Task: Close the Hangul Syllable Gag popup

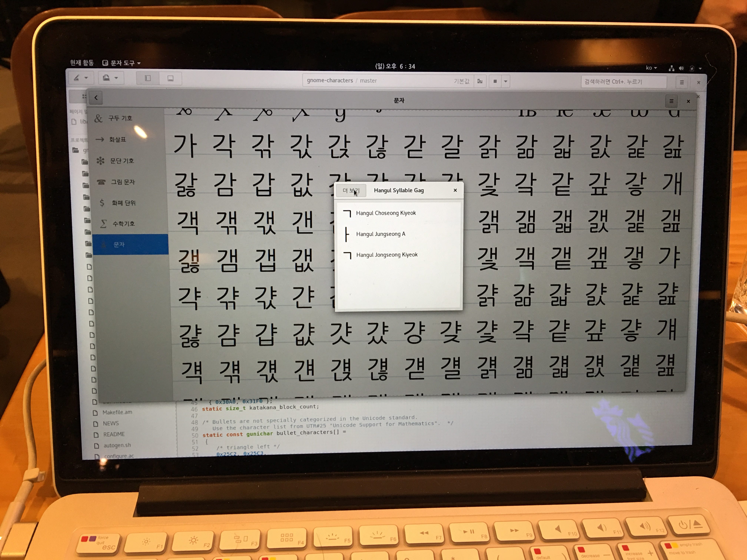Action: (455, 190)
